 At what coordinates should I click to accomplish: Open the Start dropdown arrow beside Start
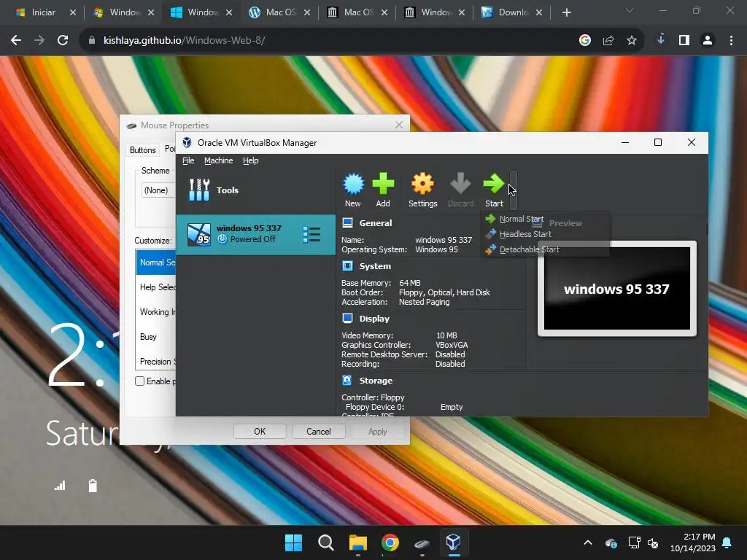(513, 190)
